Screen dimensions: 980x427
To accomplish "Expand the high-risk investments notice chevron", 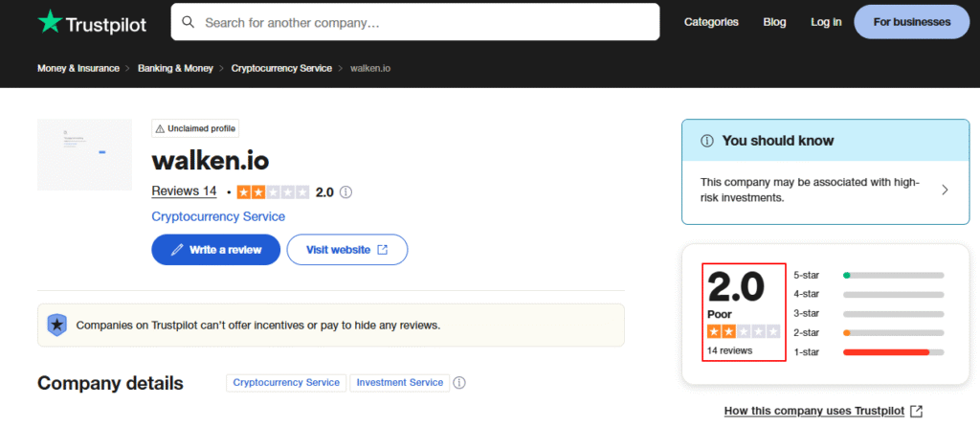I will pos(945,191).
